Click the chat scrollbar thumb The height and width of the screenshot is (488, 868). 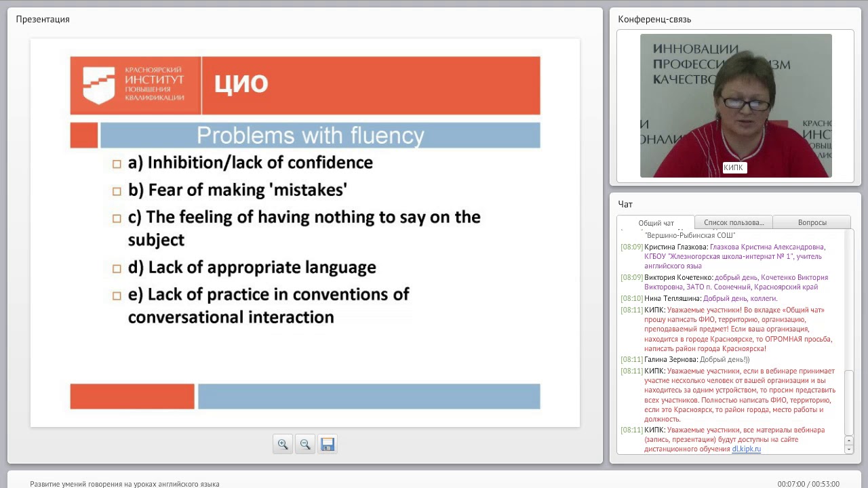(849, 403)
